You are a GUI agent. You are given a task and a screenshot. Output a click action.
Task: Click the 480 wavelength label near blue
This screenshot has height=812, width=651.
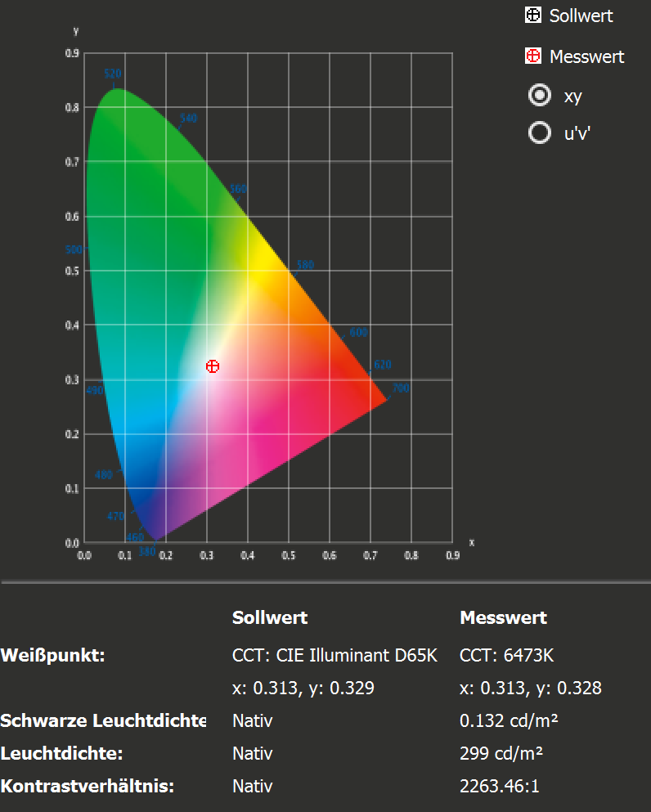tap(104, 475)
